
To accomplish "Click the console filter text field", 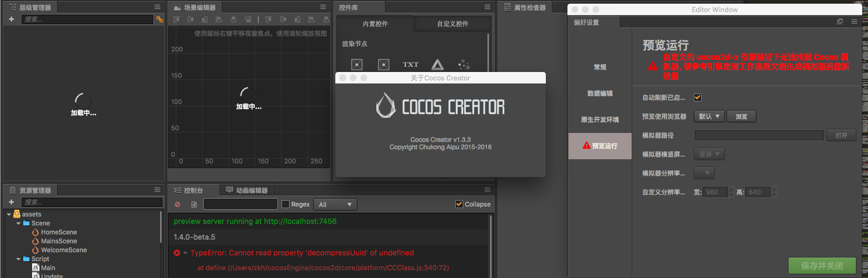I will tap(241, 204).
